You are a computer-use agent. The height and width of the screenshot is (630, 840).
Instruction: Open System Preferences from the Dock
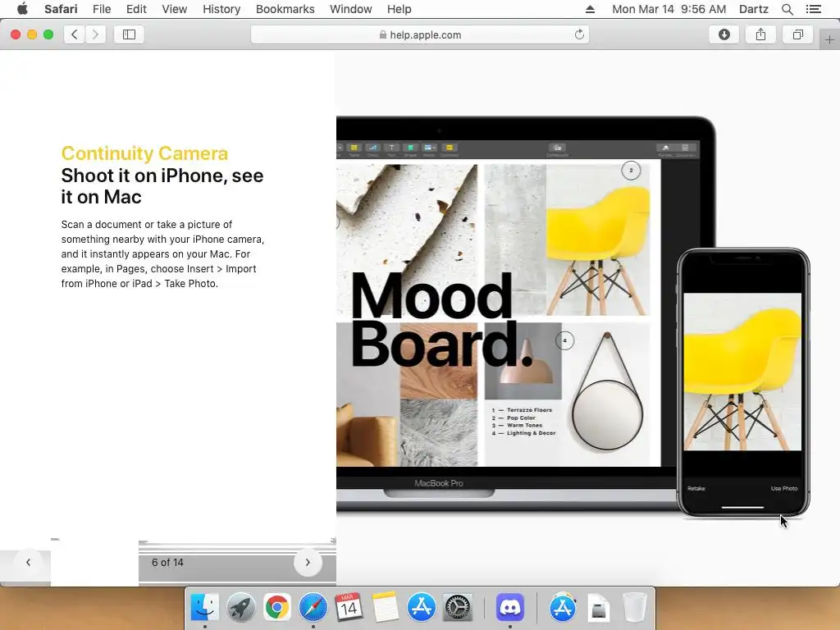click(458, 608)
